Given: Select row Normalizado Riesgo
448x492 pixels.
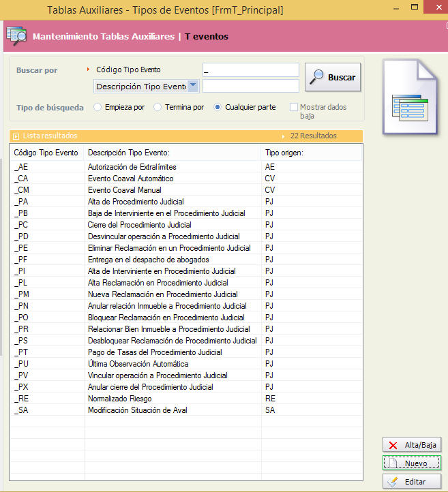Looking at the screenshot, I should 186,399.
